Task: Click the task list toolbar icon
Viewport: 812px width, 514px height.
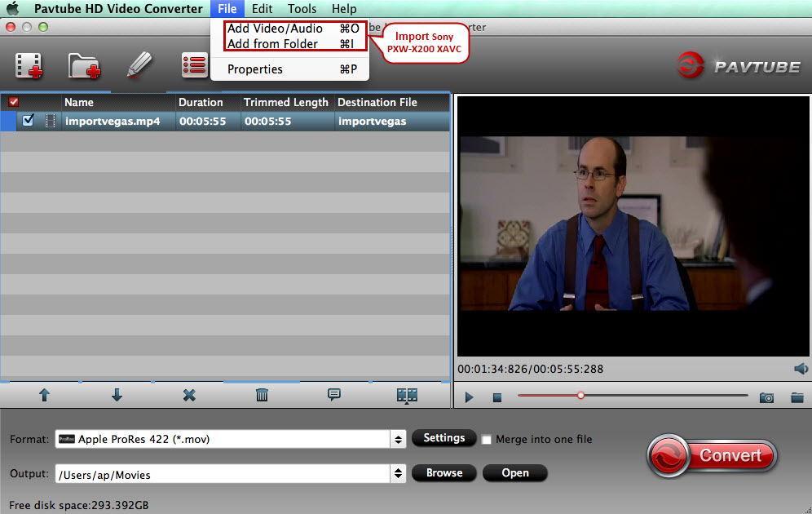Action: [x=194, y=65]
